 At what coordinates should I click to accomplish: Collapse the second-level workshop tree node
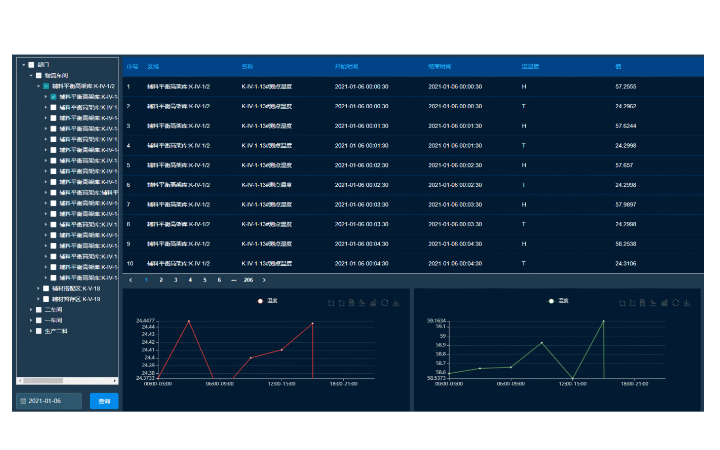[x=31, y=75]
